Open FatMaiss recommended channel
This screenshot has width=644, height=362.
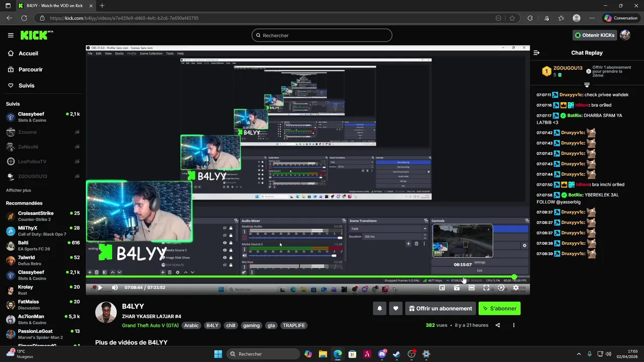(x=43, y=305)
